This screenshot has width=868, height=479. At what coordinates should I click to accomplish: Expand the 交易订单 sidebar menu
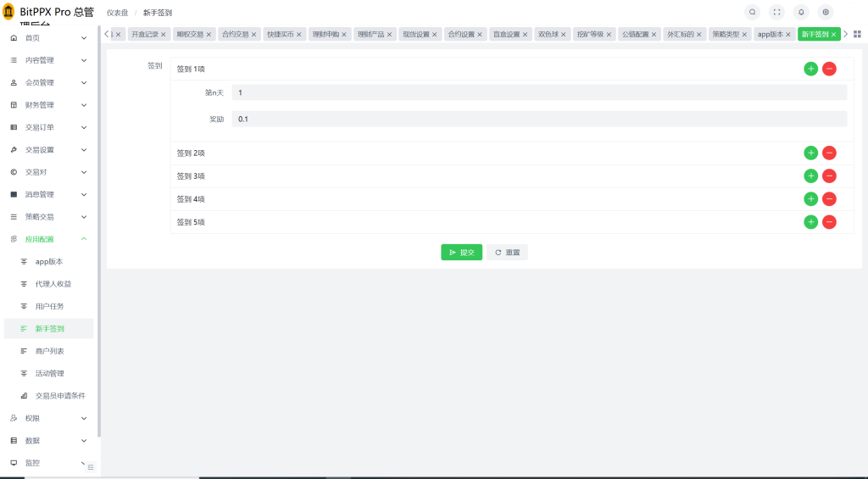[x=48, y=127]
